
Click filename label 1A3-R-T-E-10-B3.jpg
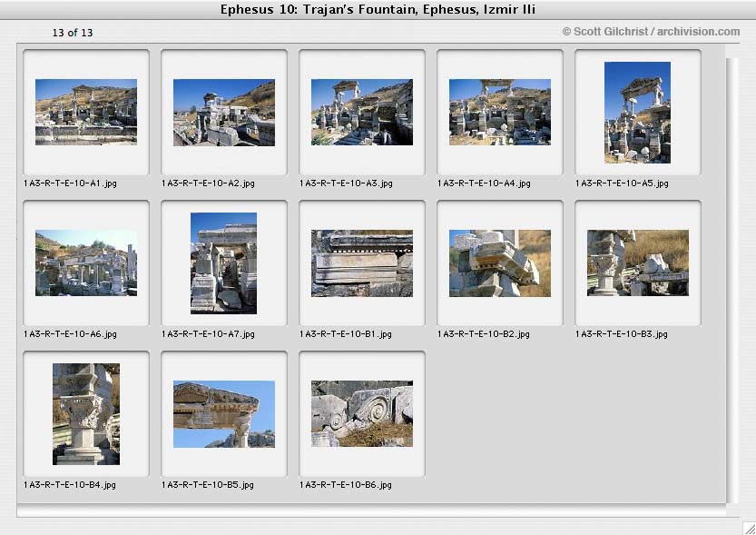click(x=621, y=334)
